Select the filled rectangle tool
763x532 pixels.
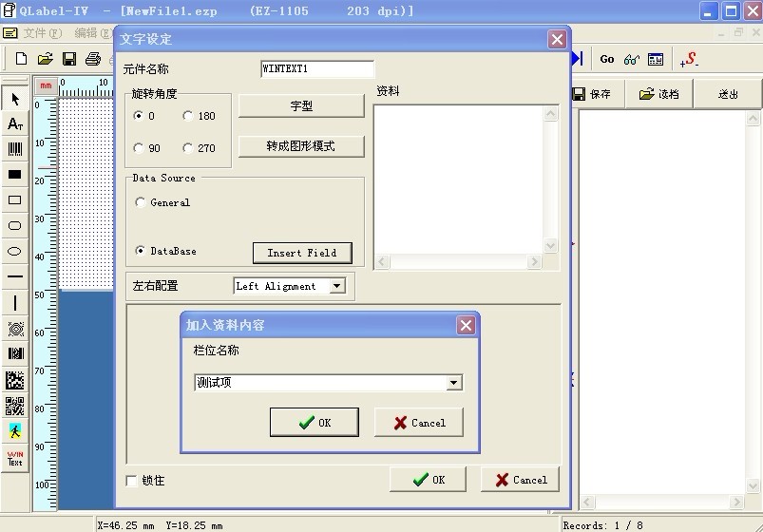15,175
